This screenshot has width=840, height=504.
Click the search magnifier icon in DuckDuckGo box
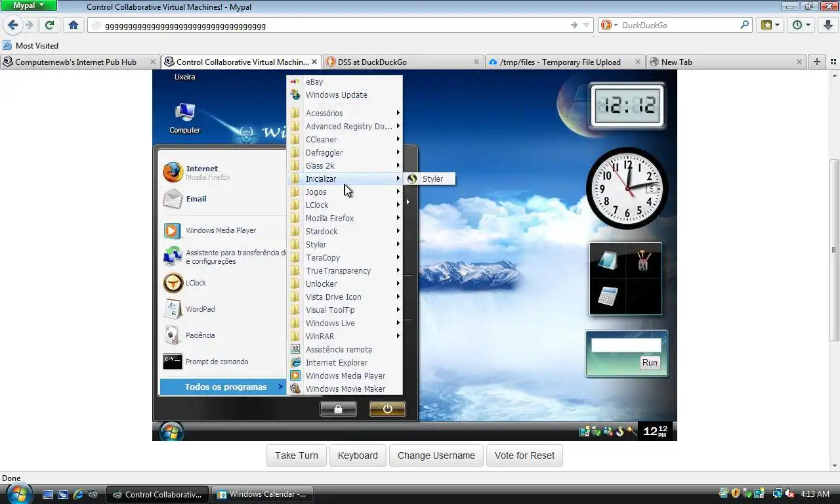point(744,25)
